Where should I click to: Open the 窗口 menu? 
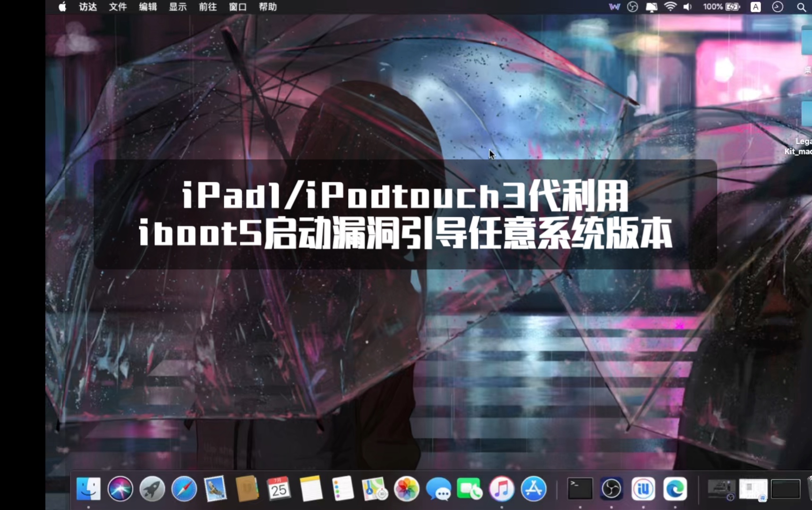point(238,7)
